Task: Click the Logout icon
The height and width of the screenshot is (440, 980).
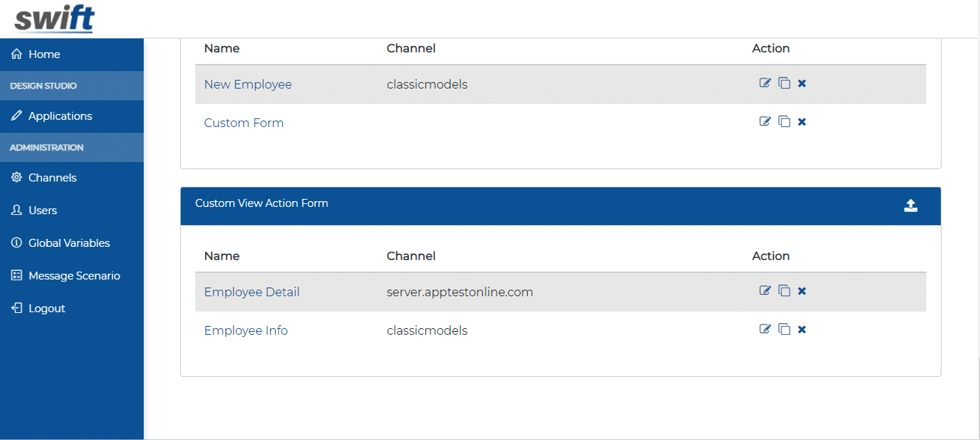Action: point(15,308)
